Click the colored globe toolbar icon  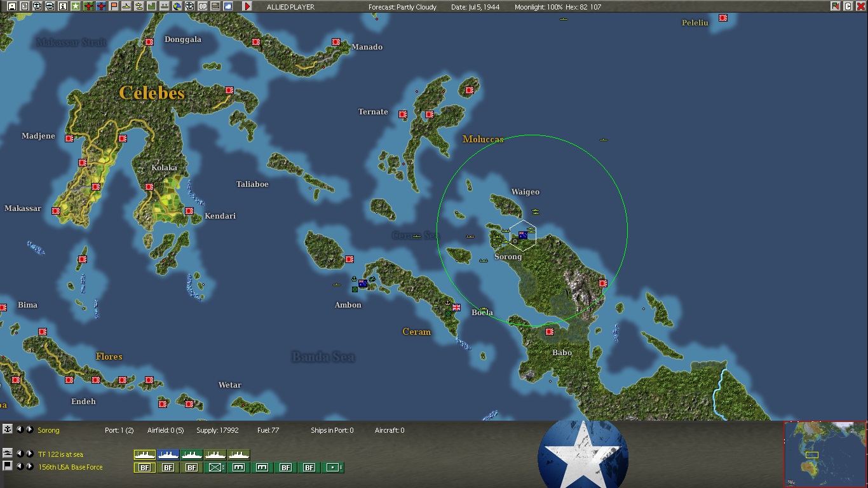[x=177, y=6]
